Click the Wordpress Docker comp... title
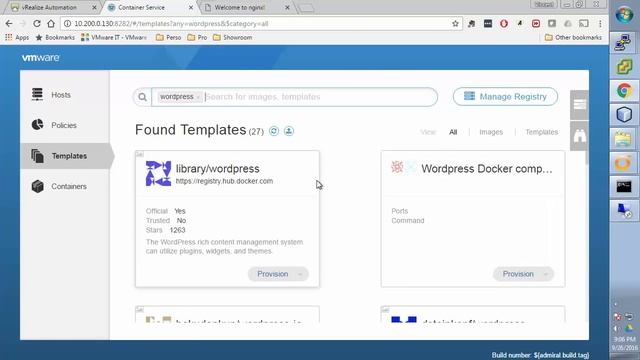This screenshot has height=360, width=640. (487, 169)
